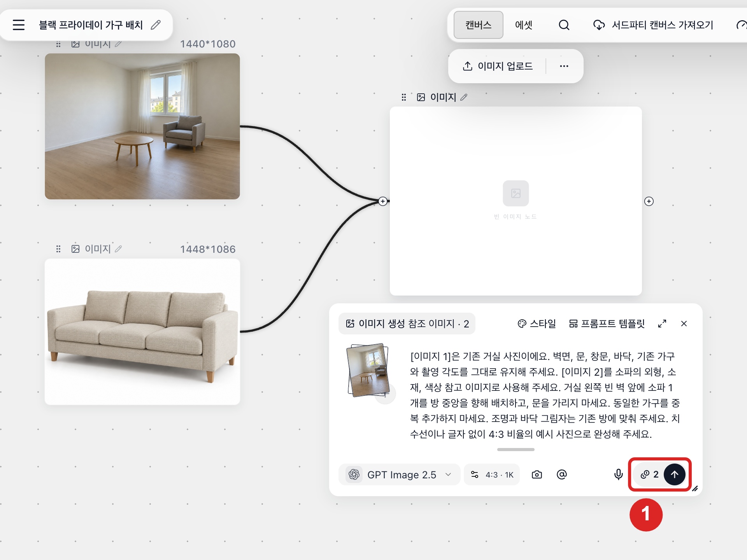
Task: Click the empty node's left plus connector
Action: (x=383, y=201)
